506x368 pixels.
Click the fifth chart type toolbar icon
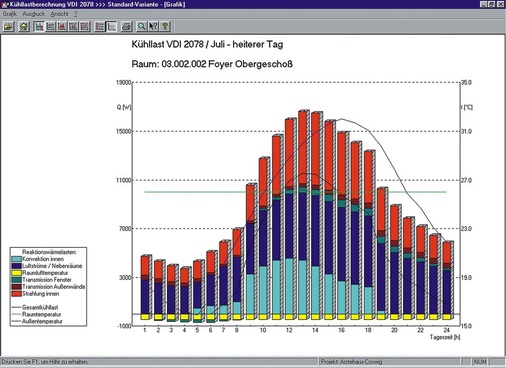85,26
